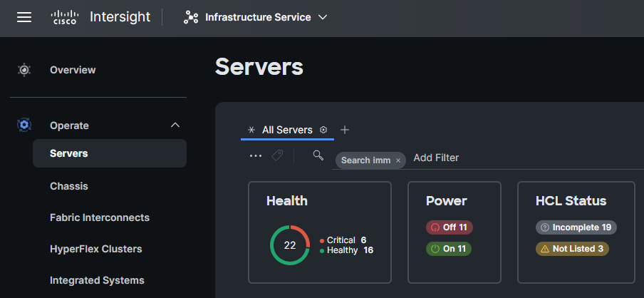The image size is (644, 298).
Task: Click the All Servers tab settings gear
Action: (x=323, y=130)
